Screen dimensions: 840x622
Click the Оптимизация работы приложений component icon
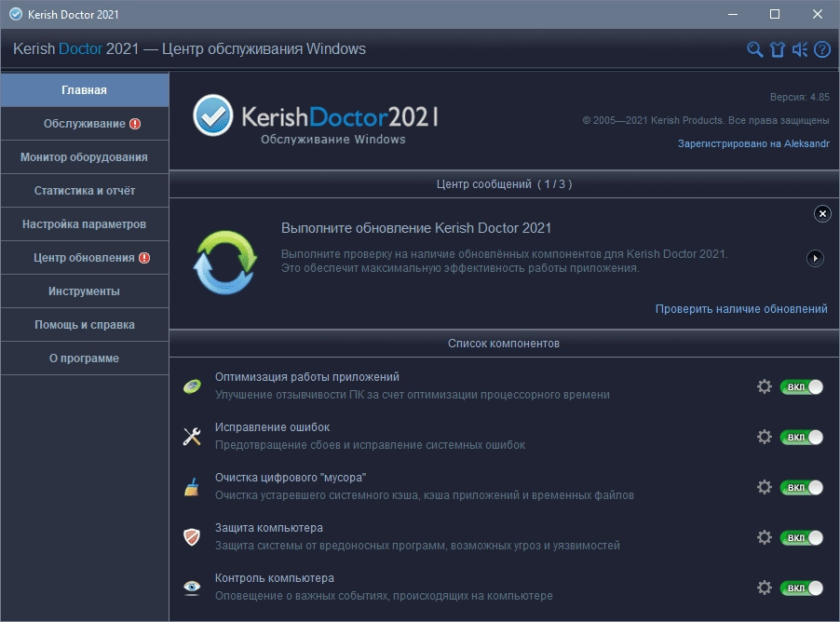pos(192,385)
